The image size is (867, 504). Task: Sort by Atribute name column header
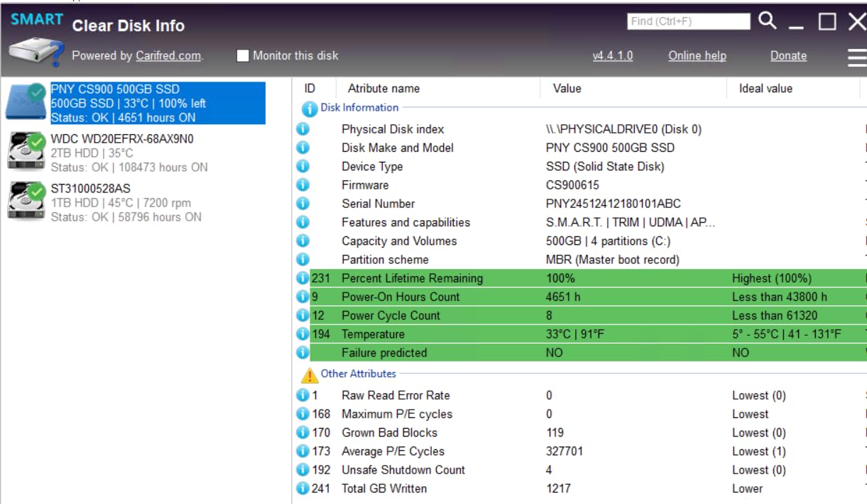(383, 89)
